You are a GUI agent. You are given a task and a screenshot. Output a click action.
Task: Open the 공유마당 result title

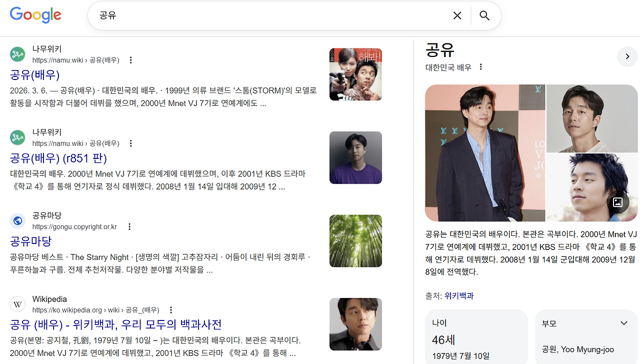tap(31, 241)
